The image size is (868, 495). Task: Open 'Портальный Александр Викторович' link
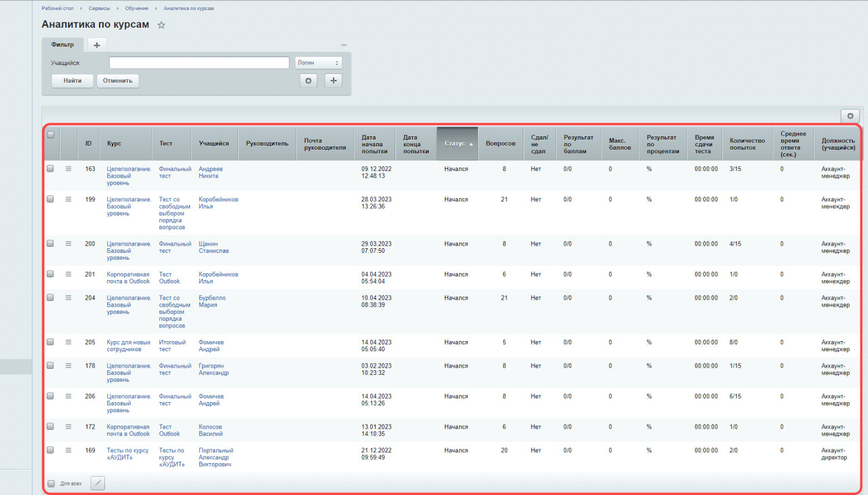coord(216,457)
